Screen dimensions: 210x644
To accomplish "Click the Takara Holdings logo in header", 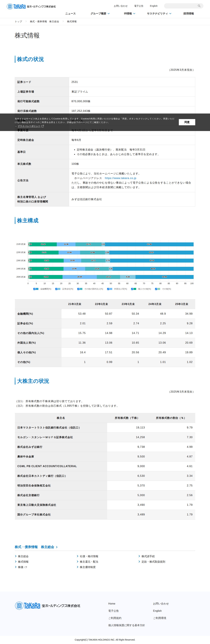I will click(x=31, y=7).
